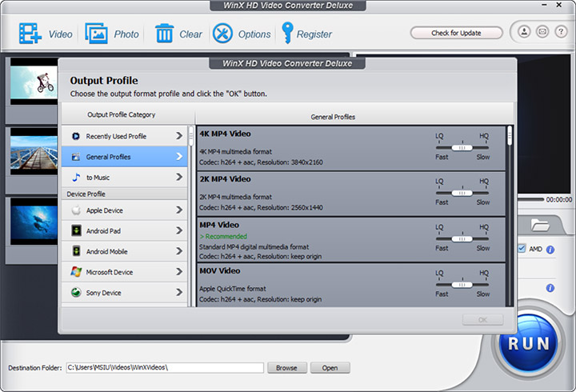
Task: Click the info icon beside AMD
Action: pyautogui.click(x=550, y=250)
